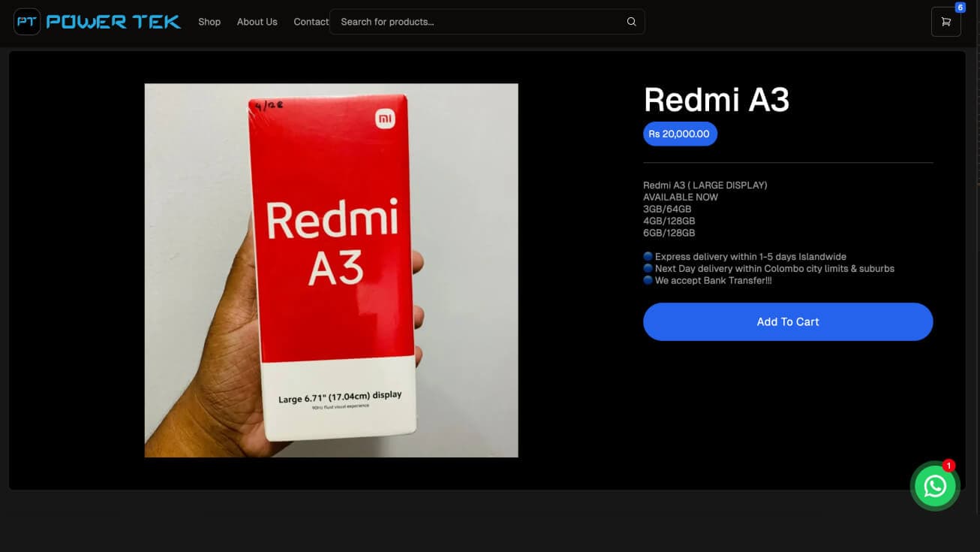The width and height of the screenshot is (980, 552).
Task: Click the 3GB/64GB variant text
Action: pos(667,209)
